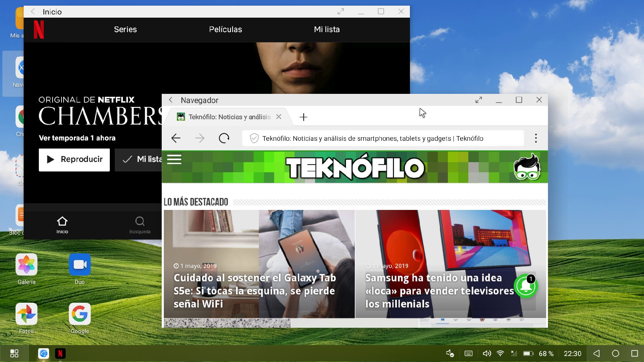The image size is (644, 362).
Task: Click the Teknófilo mascot avatar
Action: tap(527, 167)
